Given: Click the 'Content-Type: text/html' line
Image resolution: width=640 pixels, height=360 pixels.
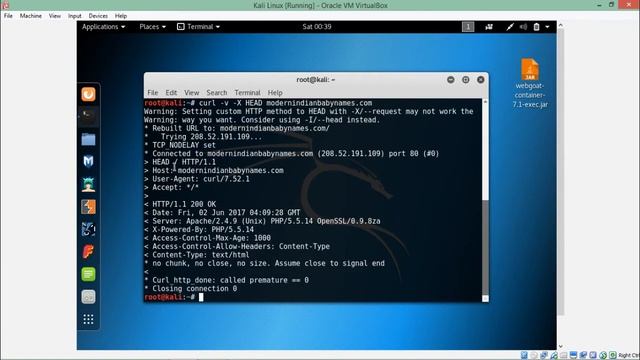Looking at the screenshot, I should (x=196, y=255).
